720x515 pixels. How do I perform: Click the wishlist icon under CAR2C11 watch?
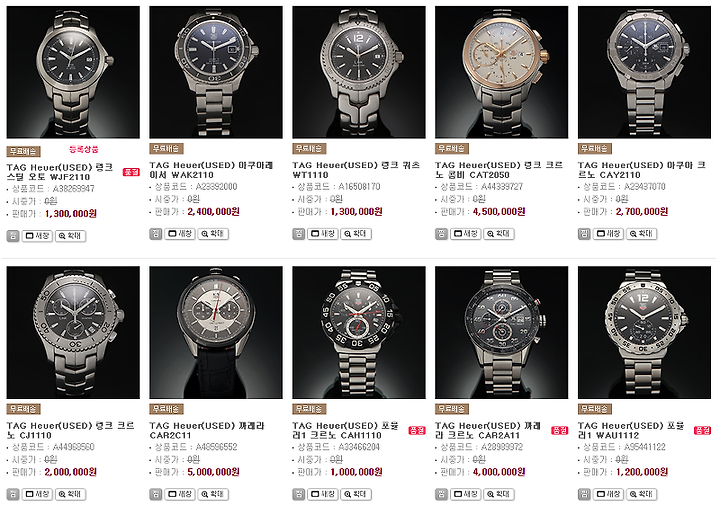pyautogui.click(x=156, y=494)
